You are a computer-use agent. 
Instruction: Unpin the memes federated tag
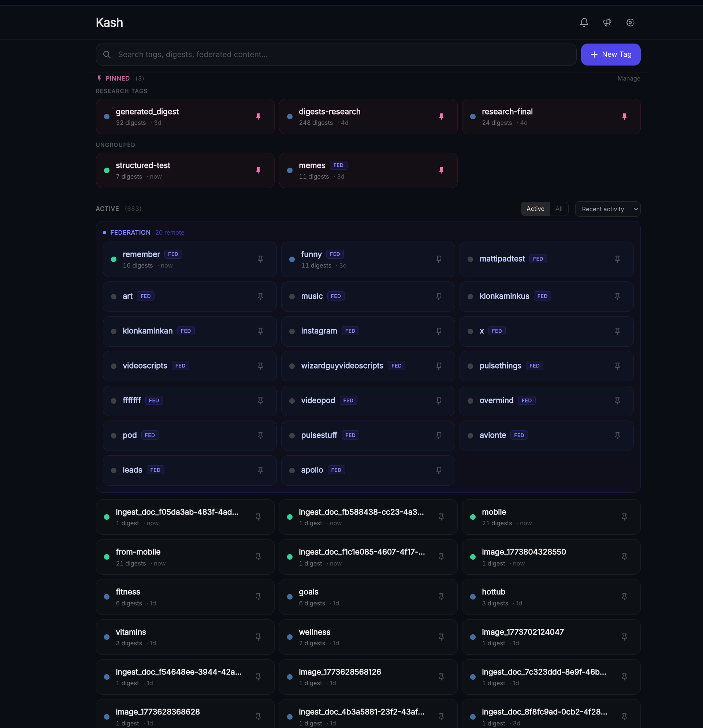441,170
